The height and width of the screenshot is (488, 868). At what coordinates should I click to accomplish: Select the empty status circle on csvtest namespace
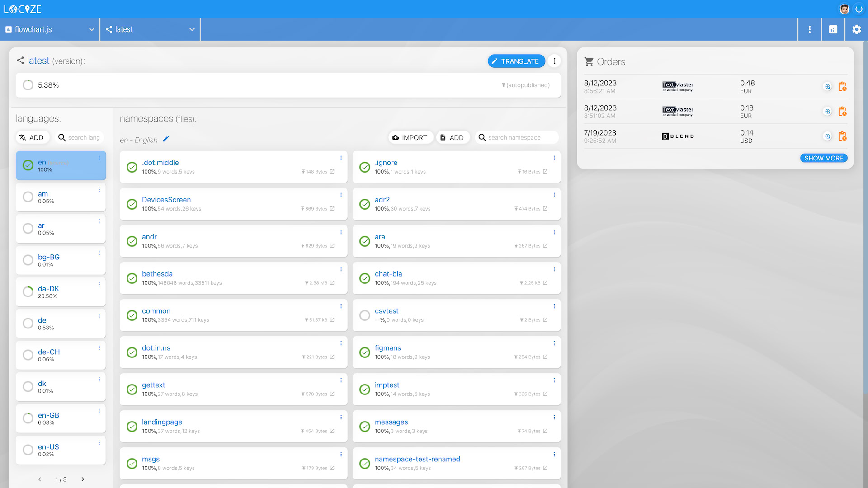pyautogui.click(x=364, y=315)
